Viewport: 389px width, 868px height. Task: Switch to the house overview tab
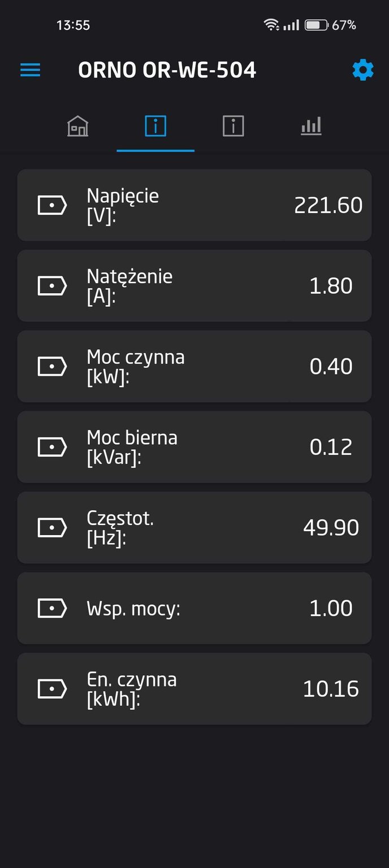77,126
